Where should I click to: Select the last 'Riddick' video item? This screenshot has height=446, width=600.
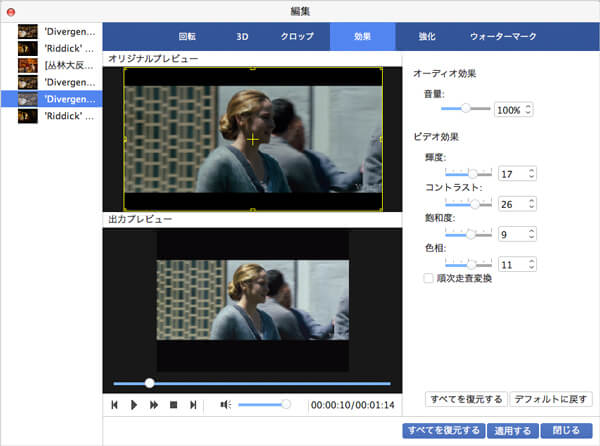pos(52,116)
